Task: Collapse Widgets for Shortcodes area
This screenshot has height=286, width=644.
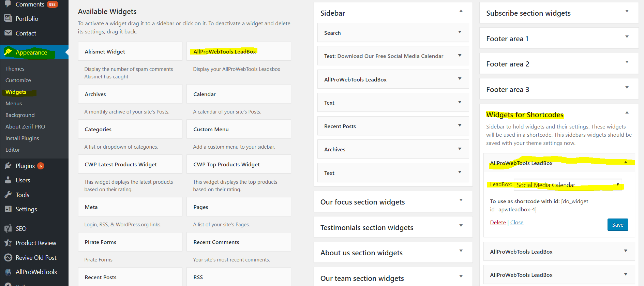Action: coord(627,112)
